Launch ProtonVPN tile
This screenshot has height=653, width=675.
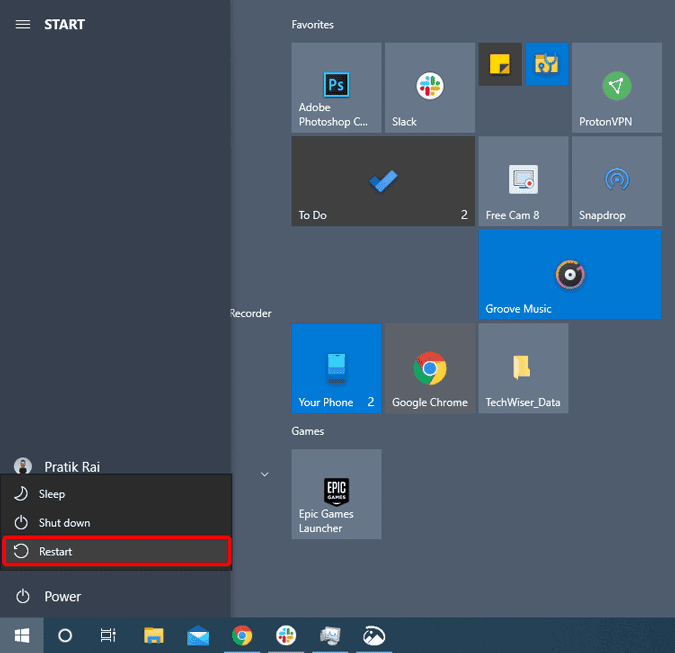[617, 87]
